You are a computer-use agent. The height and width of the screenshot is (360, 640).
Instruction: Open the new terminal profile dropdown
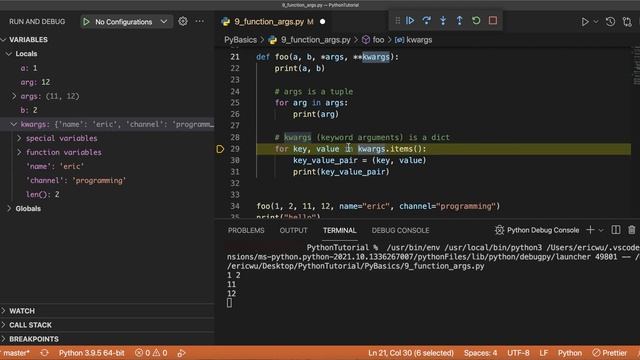601,231
